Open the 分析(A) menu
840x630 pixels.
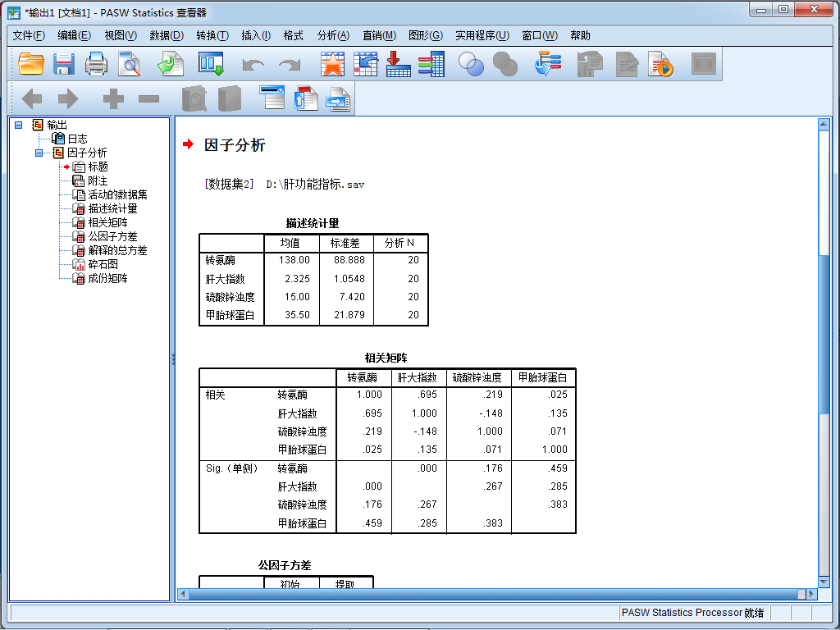333,35
